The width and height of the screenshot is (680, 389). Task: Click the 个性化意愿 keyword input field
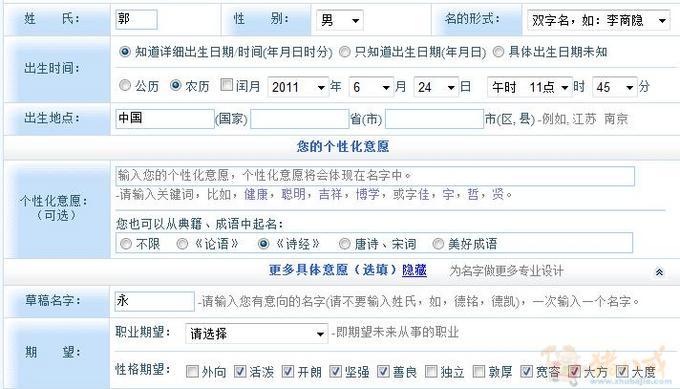375,176
